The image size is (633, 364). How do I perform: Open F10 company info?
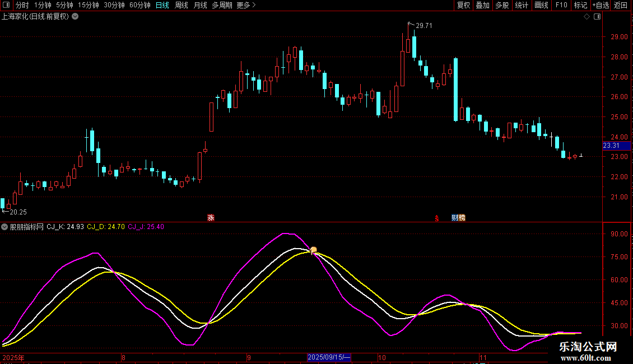coord(561,5)
